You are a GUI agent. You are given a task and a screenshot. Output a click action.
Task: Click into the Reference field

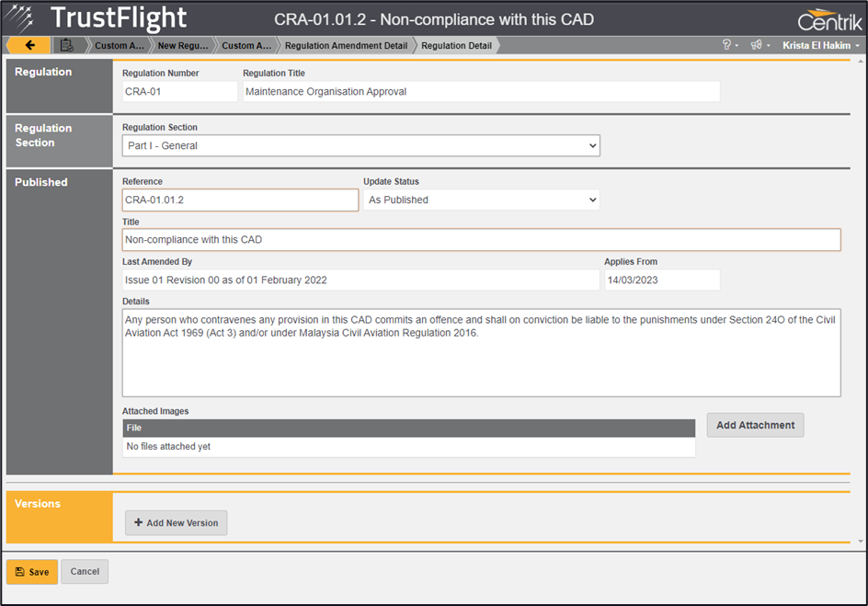pyautogui.click(x=240, y=200)
